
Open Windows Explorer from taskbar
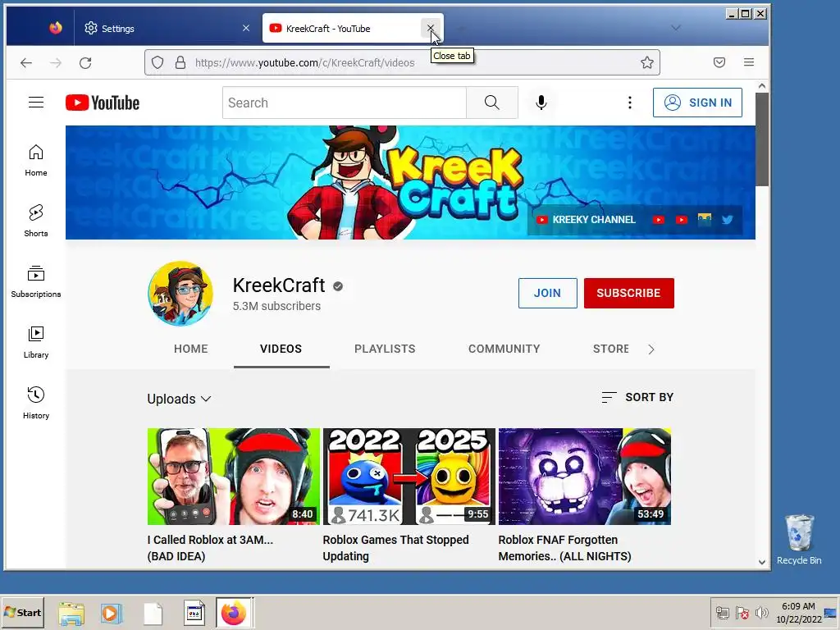coord(71,612)
